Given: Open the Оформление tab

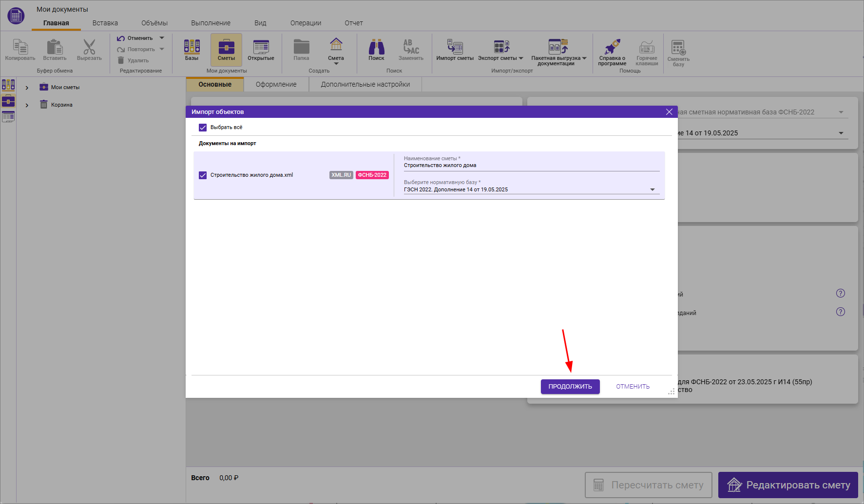Looking at the screenshot, I should 276,84.
